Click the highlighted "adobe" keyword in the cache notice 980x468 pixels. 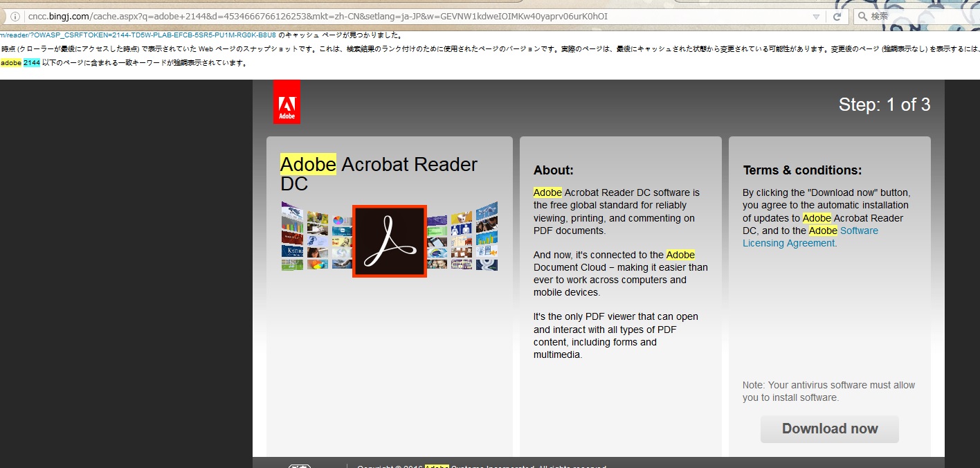tap(11, 63)
